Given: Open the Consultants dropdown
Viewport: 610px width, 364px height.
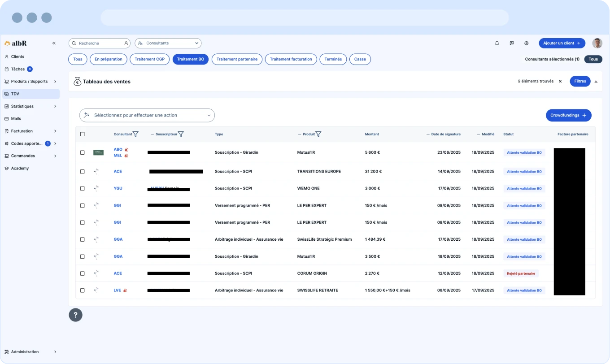Looking at the screenshot, I should point(168,43).
